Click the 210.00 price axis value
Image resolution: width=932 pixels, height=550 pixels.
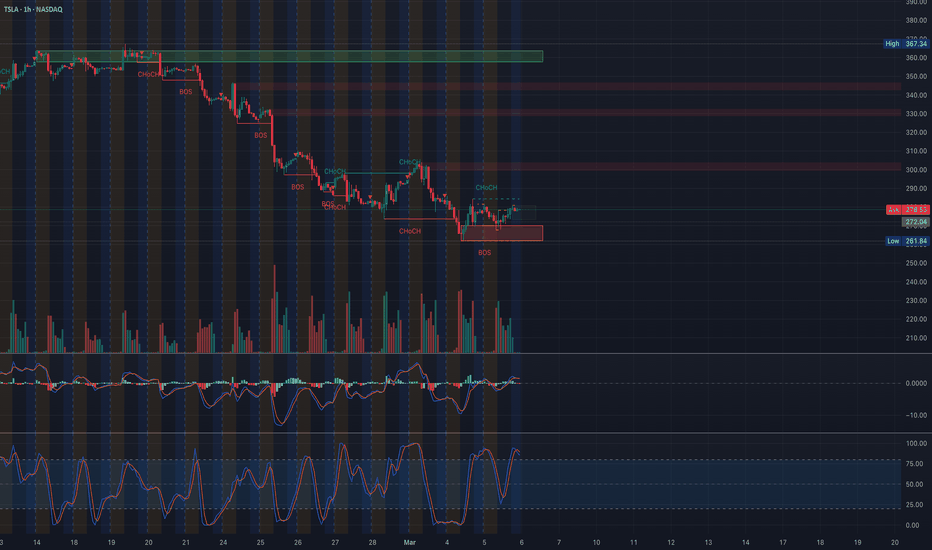pyautogui.click(x=916, y=338)
